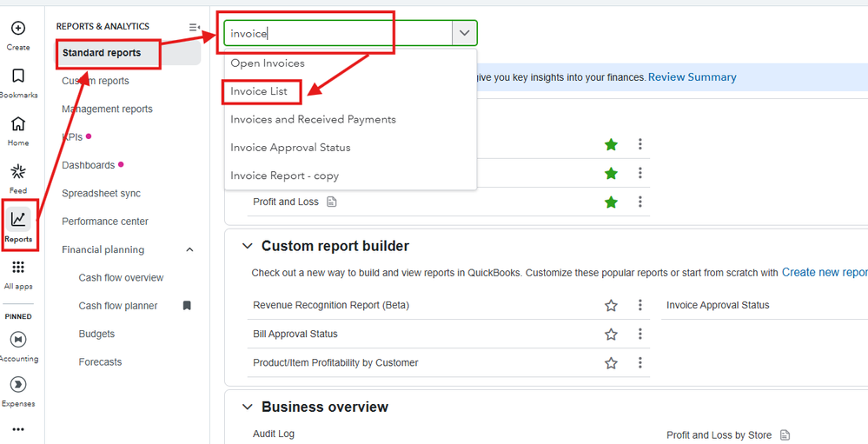
Task: Select Invoice List from the suggestions
Action: tap(259, 91)
